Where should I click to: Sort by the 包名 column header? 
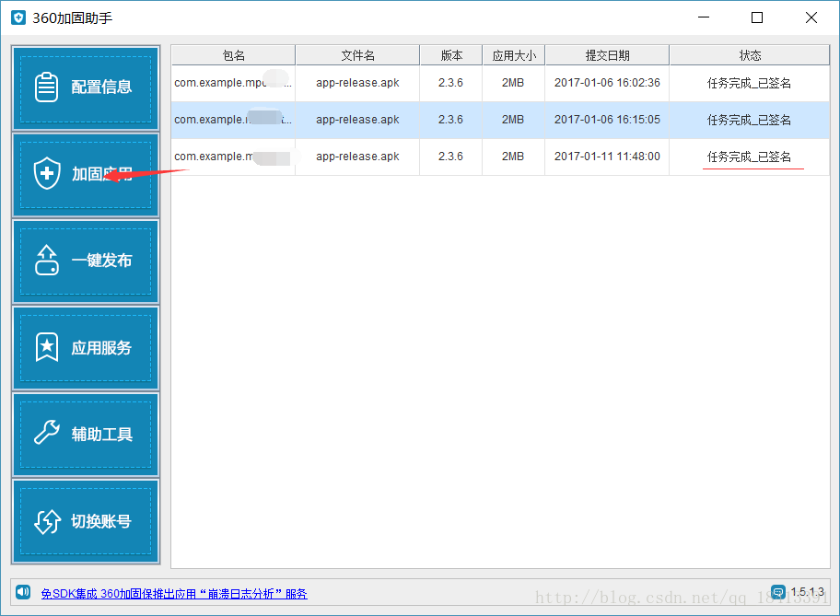(x=234, y=55)
